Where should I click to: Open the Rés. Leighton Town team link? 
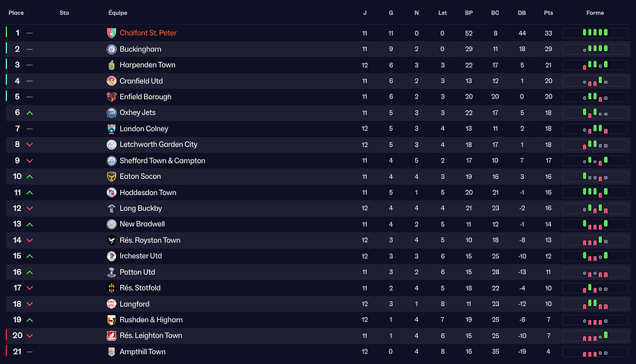151,336
